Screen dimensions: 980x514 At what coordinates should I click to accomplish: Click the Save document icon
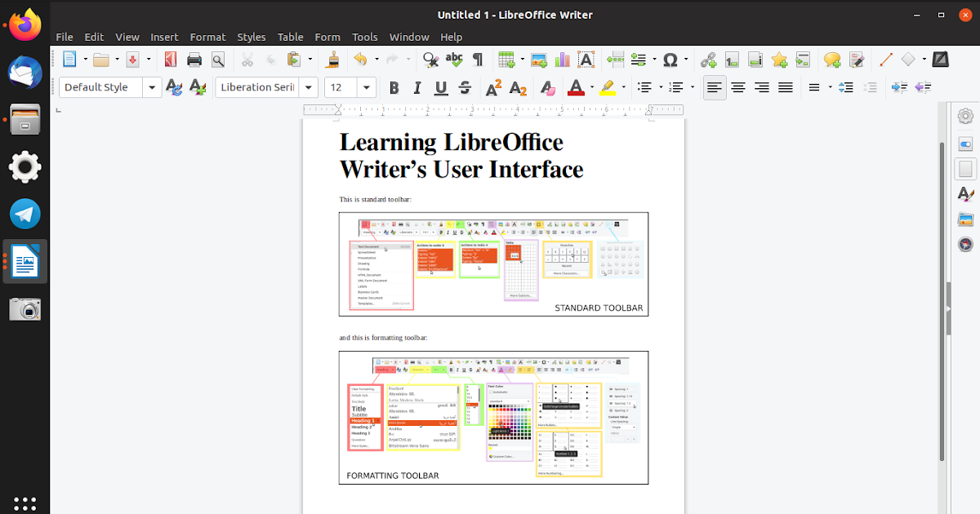pos(132,60)
